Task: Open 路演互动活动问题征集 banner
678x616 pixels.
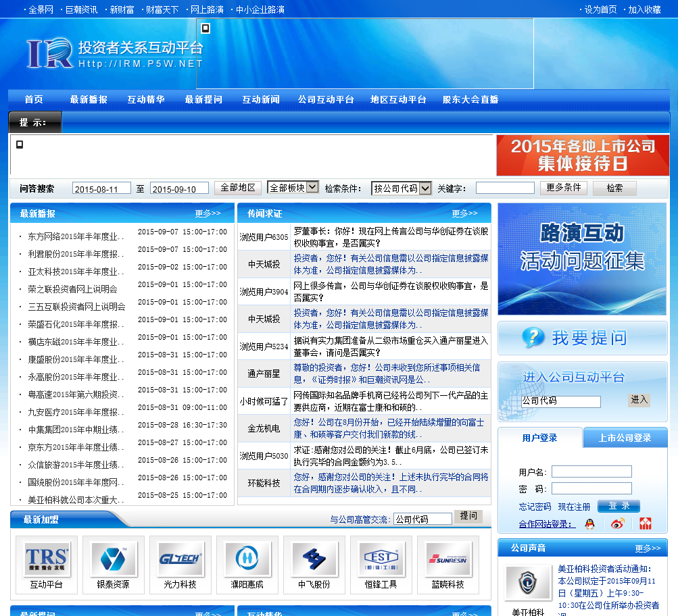Action: 582,259
